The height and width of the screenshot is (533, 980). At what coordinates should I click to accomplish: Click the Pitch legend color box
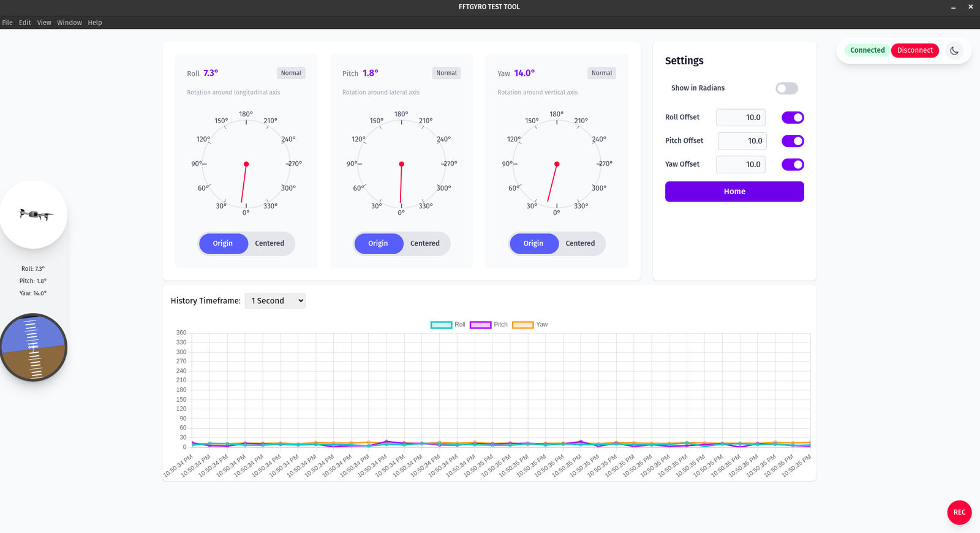(480, 325)
